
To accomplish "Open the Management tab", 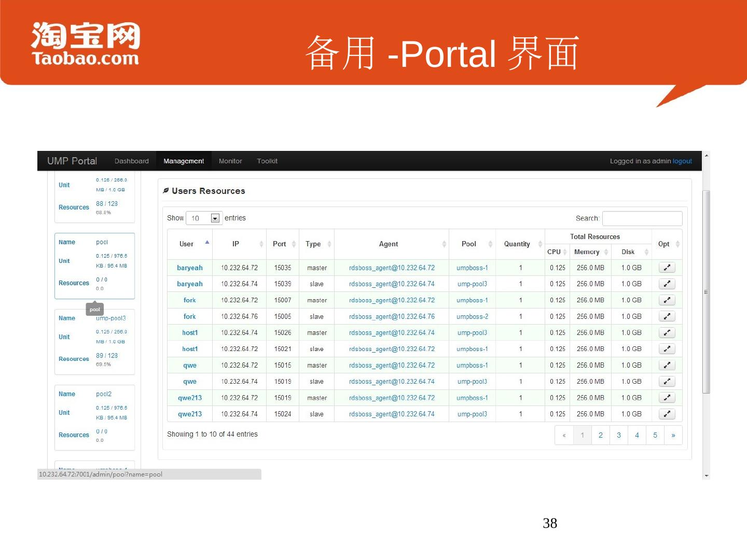I will [184, 161].
